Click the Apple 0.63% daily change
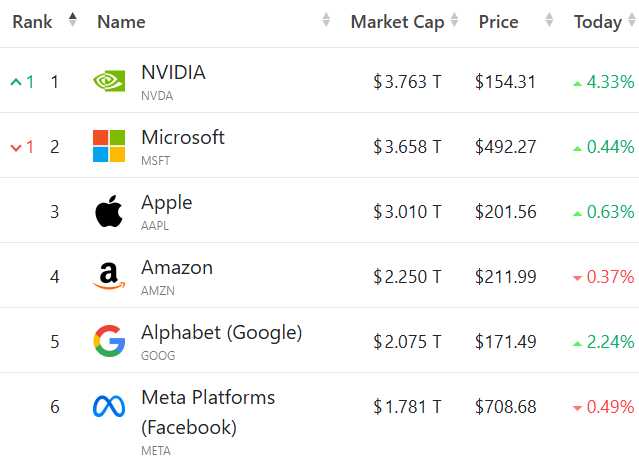 point(604,212)
